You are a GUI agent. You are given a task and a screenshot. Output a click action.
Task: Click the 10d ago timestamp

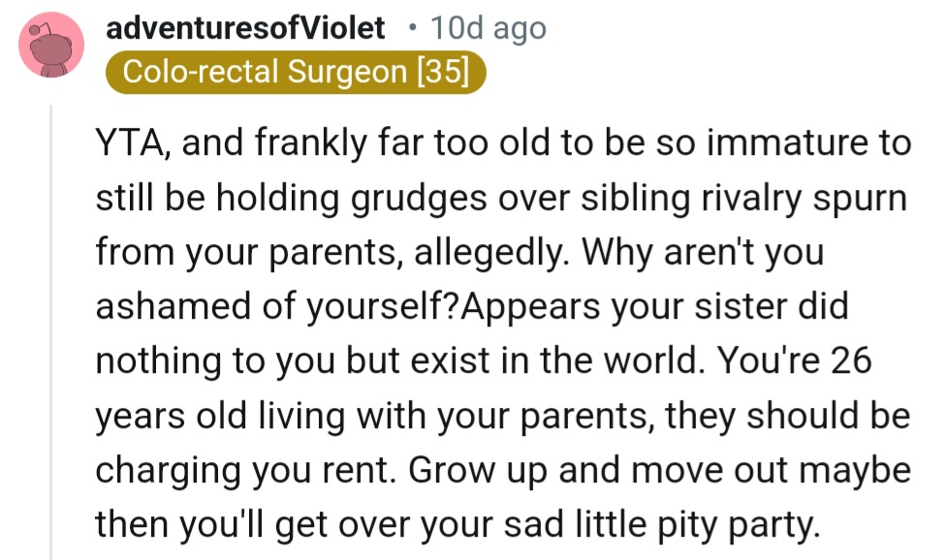click(489, 28)
